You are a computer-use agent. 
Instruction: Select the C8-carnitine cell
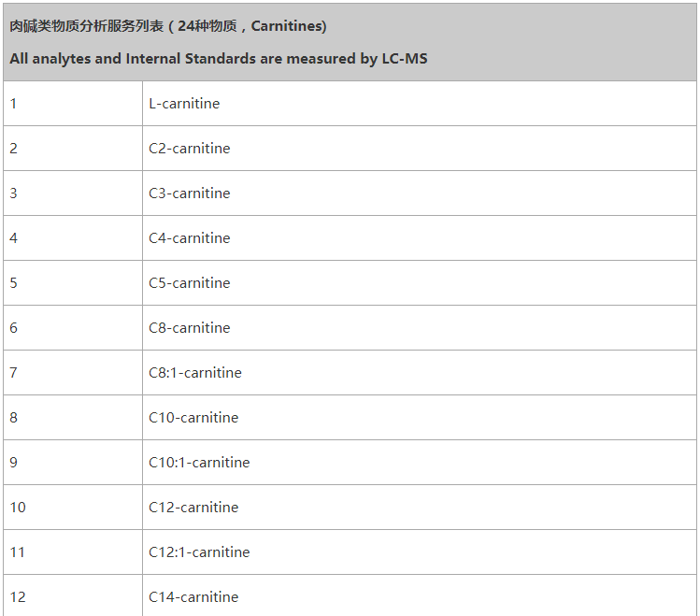189,328
